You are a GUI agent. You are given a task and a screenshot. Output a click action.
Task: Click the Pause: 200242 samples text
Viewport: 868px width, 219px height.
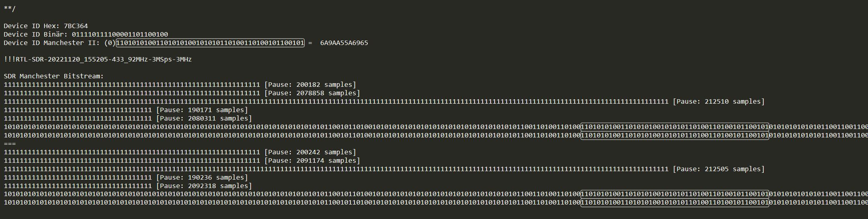[x=310, y=152]
